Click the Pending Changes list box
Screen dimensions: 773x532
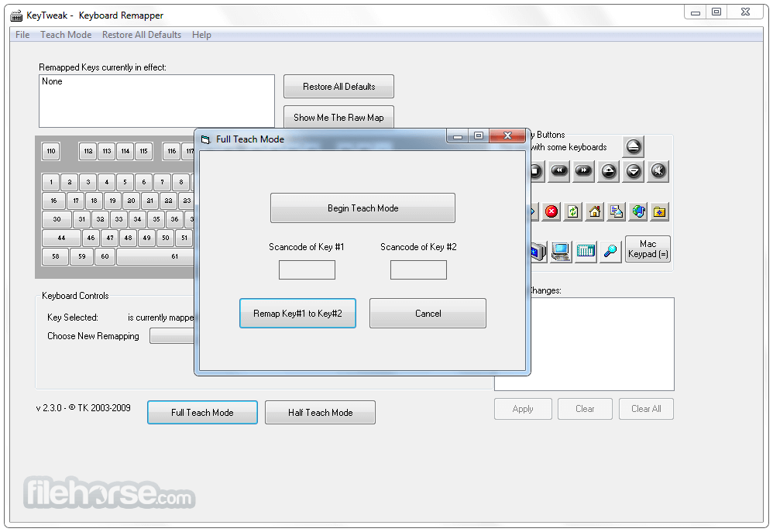(x=602, y=344)
